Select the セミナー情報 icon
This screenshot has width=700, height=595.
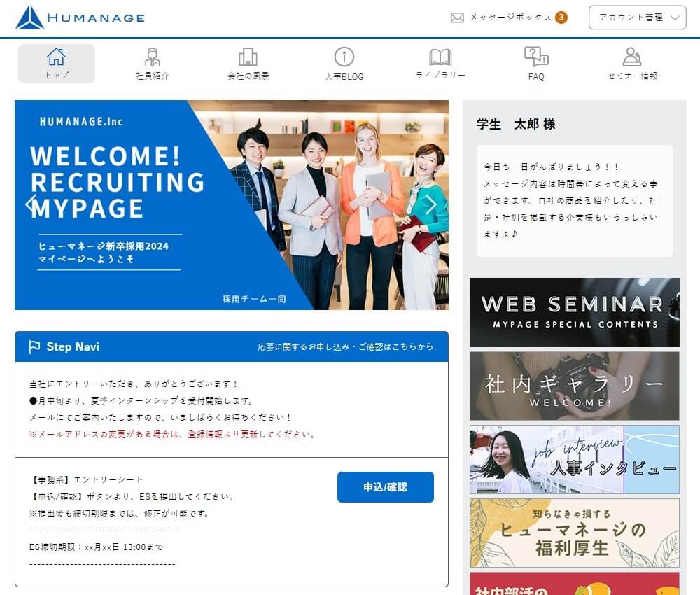(x=632, y=57)
